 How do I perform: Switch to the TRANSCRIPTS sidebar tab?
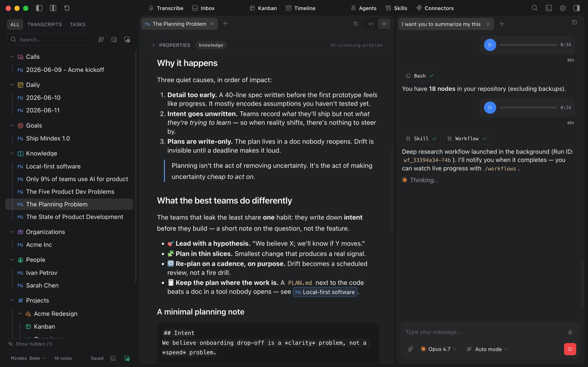pos(45,25)
